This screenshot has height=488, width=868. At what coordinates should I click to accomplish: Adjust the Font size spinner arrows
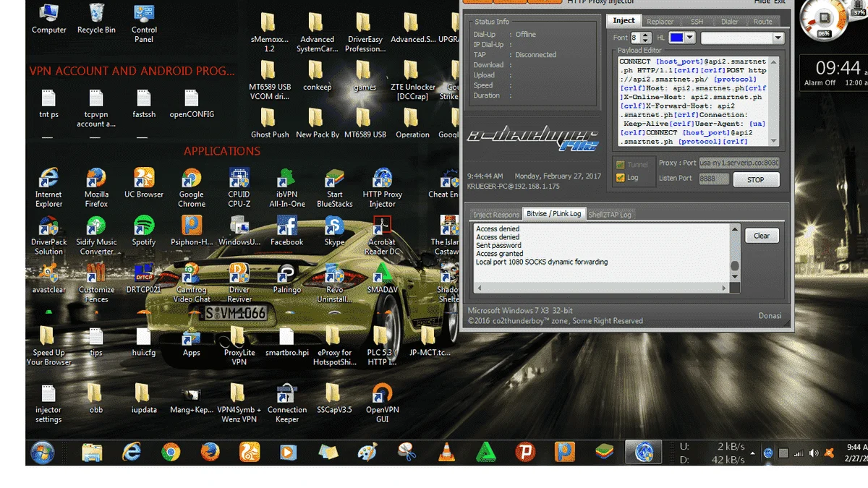(646, 38)
